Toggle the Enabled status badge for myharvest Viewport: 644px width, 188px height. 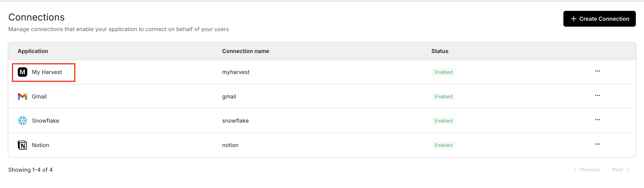point(443,72)
